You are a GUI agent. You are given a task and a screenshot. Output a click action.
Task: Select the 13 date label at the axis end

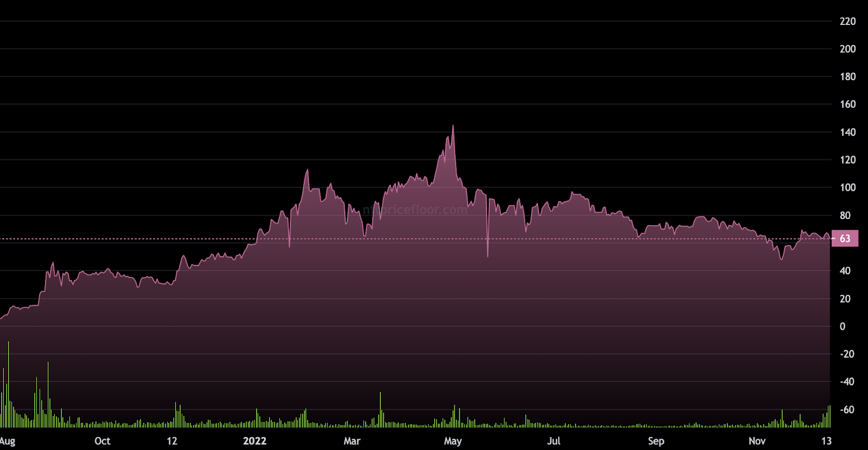tap(826, 441)
